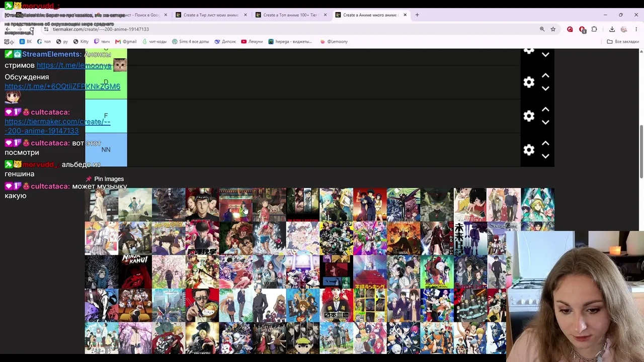Open the Дипсик bookmark

[225, 42]
